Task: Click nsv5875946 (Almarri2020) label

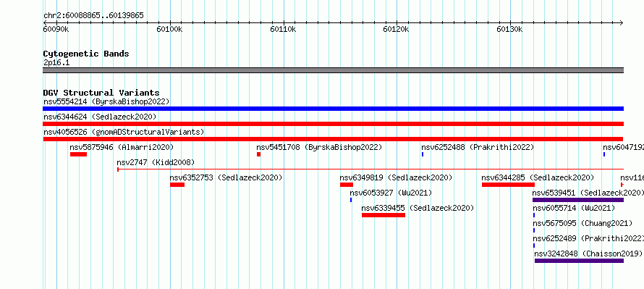Action: (x=122, y=147)
